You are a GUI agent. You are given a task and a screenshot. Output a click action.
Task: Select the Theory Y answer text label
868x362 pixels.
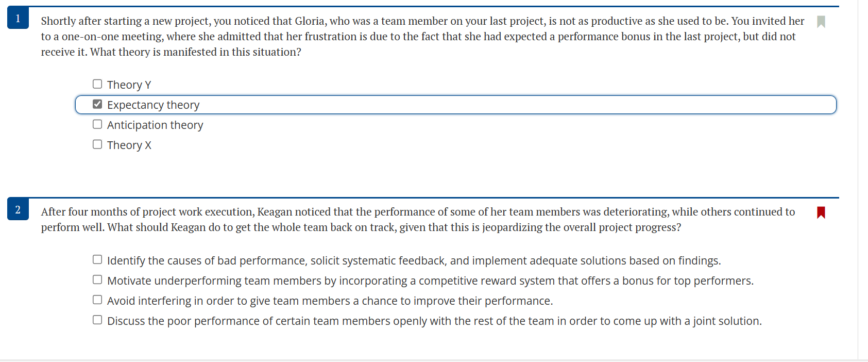coord(128,84)
